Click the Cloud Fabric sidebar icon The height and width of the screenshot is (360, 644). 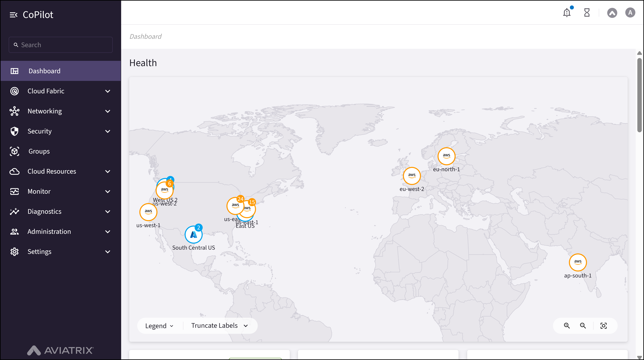[14, 91]
